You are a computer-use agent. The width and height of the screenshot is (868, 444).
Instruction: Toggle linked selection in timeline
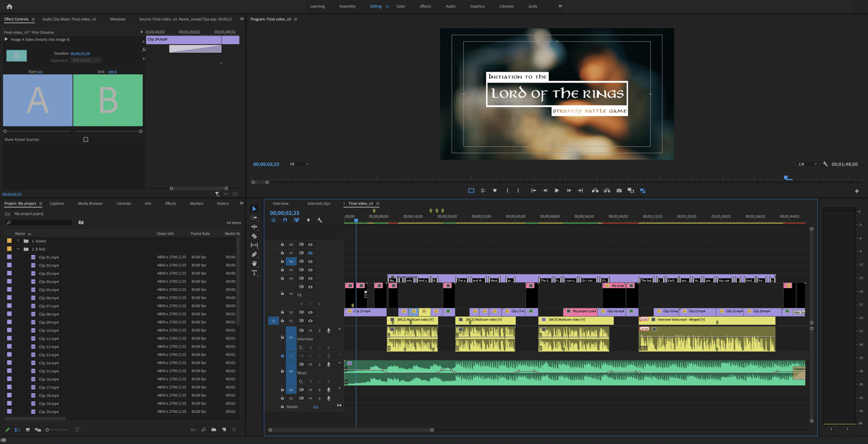coord(296,220)
